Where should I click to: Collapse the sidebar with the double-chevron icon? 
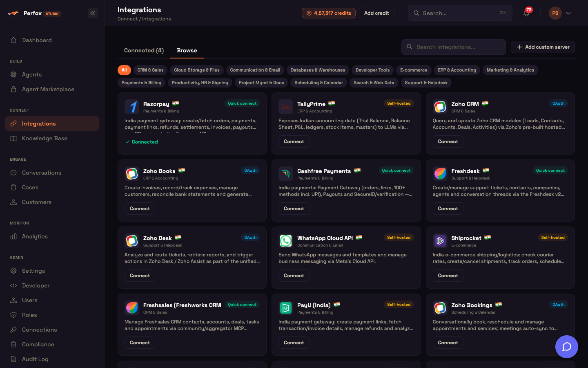(93, 13)
